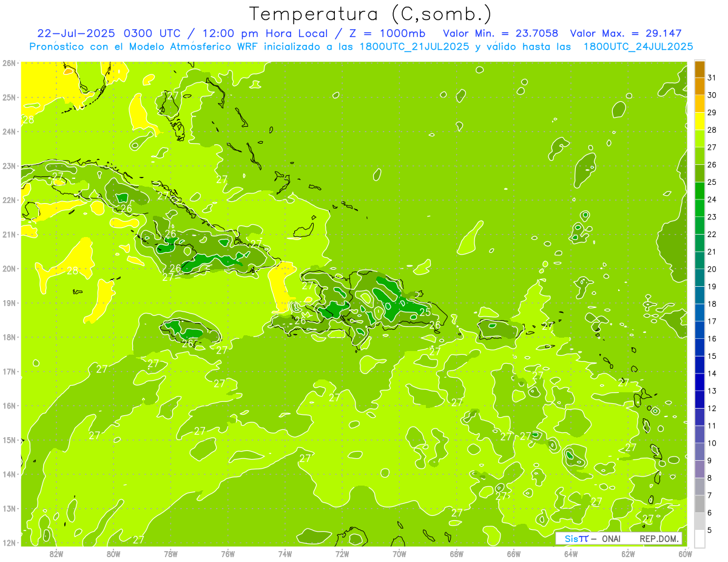The width and height of the screenshot is (728, 562).
Task: Click the '62W' longitude axis label
Action: point(628,553)
